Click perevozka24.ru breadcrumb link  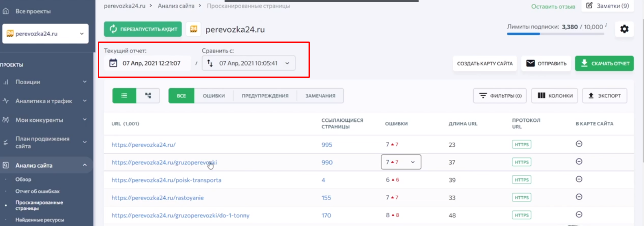(x=124, y=6)
